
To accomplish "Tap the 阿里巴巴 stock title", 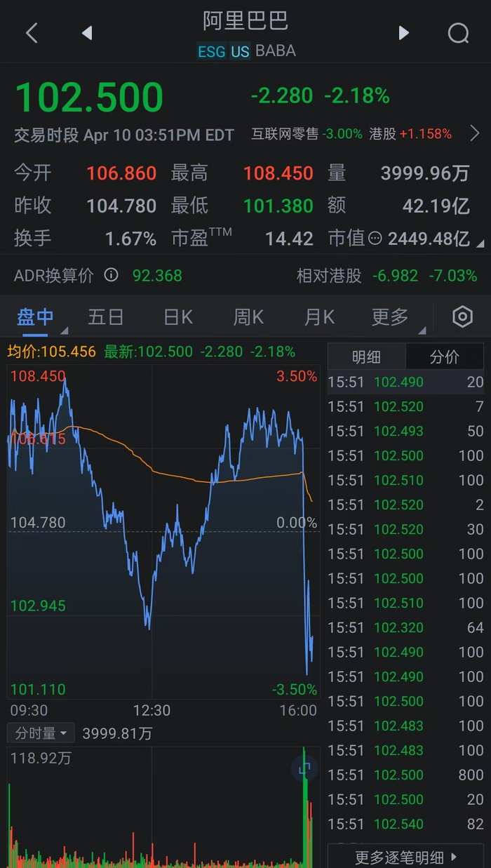I will (245, 20).
